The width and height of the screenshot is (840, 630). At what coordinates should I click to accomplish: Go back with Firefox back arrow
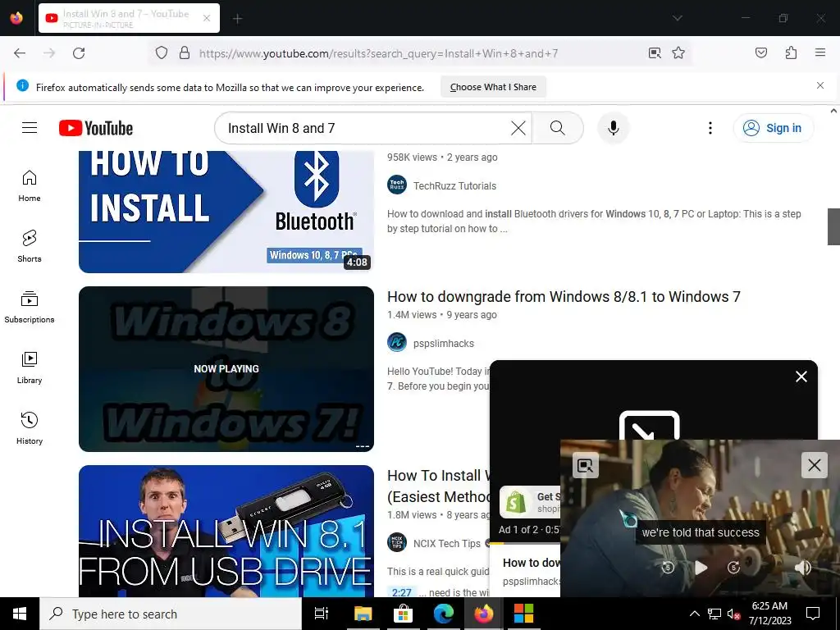coord(20,53)
